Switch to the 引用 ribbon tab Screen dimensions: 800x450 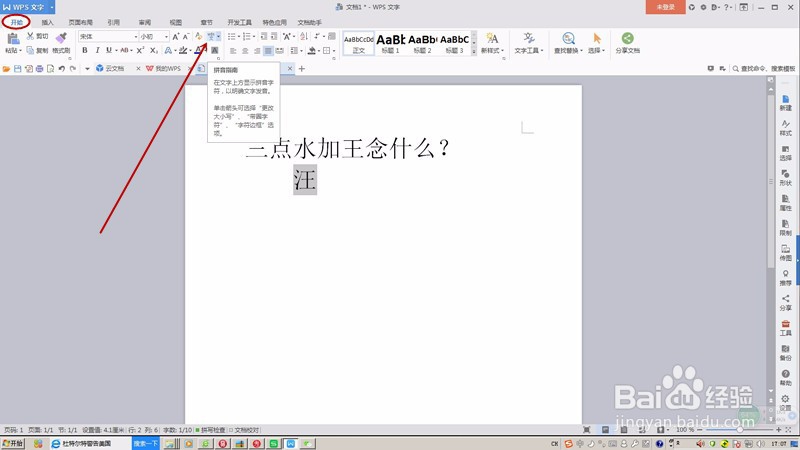pyautogui.click(x=113, y=22)
